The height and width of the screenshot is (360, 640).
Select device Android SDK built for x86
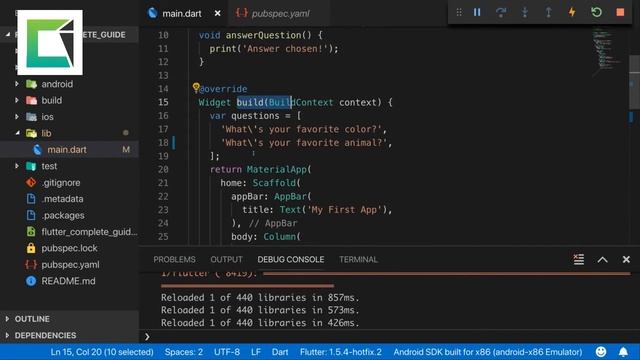click(x=488, y=352)
